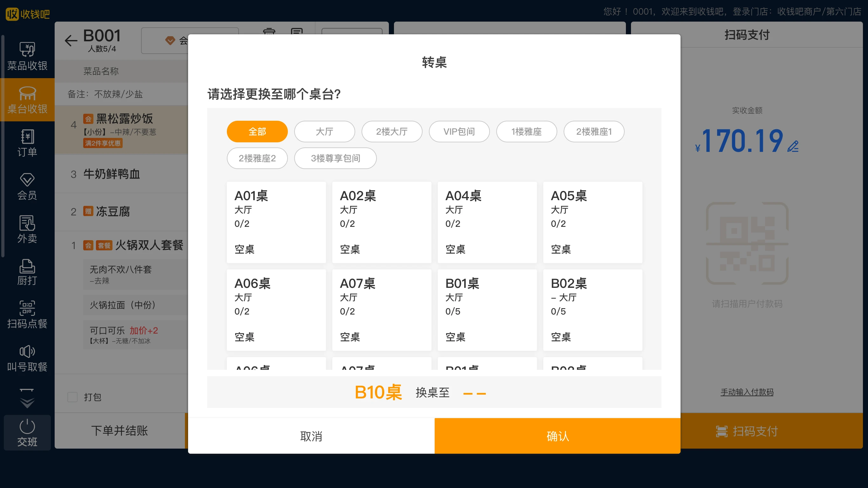
Task: Open the 会员 membership sidebar icon
Action: 27,186
